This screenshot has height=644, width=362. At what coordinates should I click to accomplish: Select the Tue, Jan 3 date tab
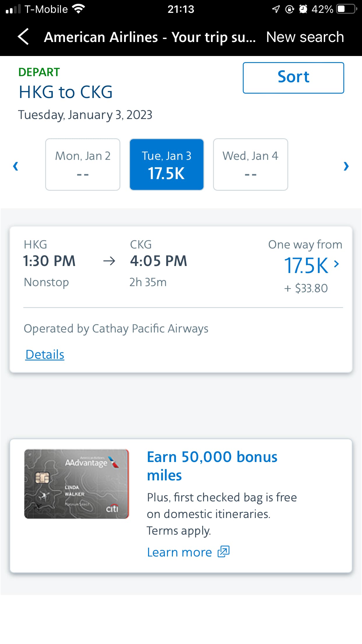166,164
